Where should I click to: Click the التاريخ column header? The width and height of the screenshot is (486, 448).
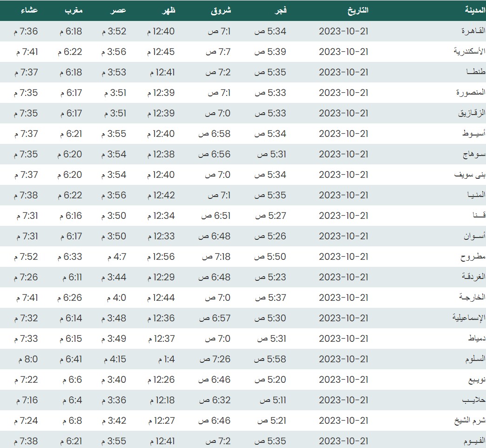tap(358, 10)
